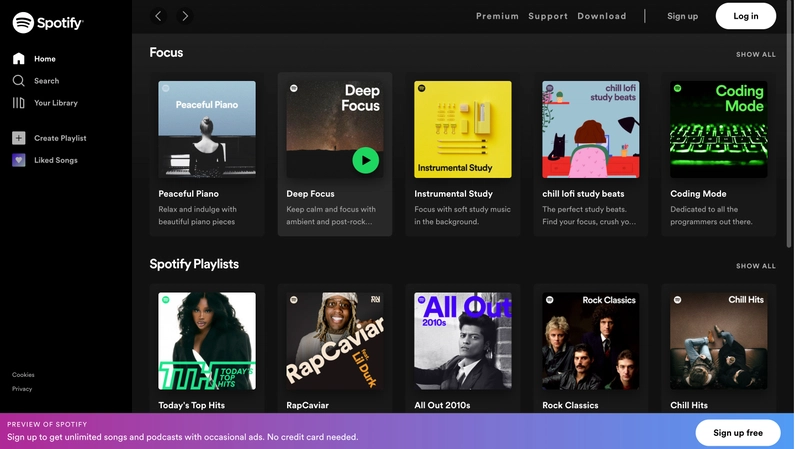The width and height of the screenshot is (800, 449).
Task: Open the Rock Classics cover image
Action: (590, 341)
